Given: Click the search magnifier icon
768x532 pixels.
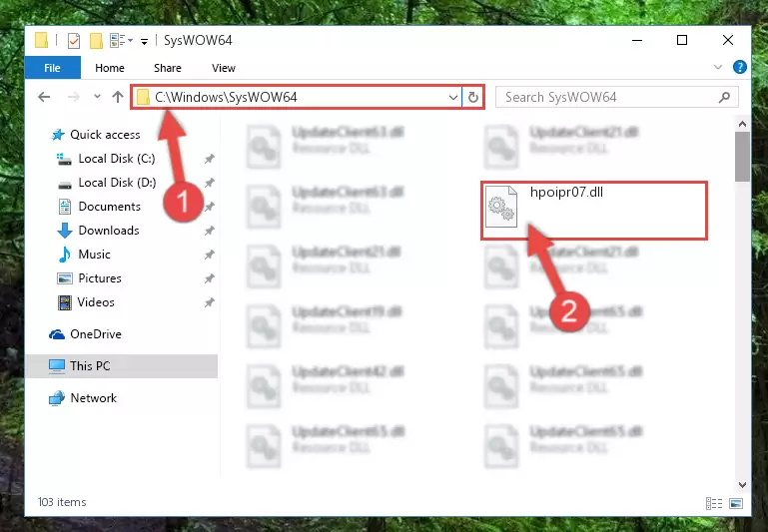Looking at the screenshot, I should click(724, 98).
